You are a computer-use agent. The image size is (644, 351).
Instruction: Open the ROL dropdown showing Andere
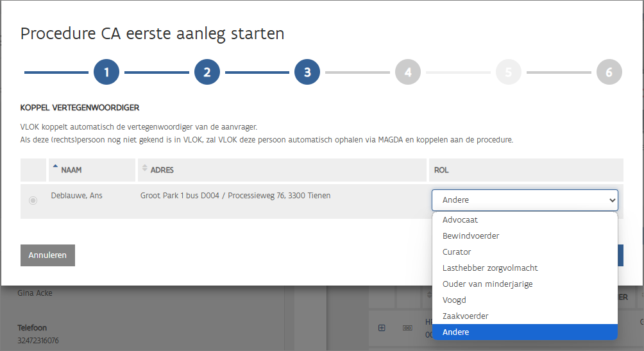click(x=524, y=200)
